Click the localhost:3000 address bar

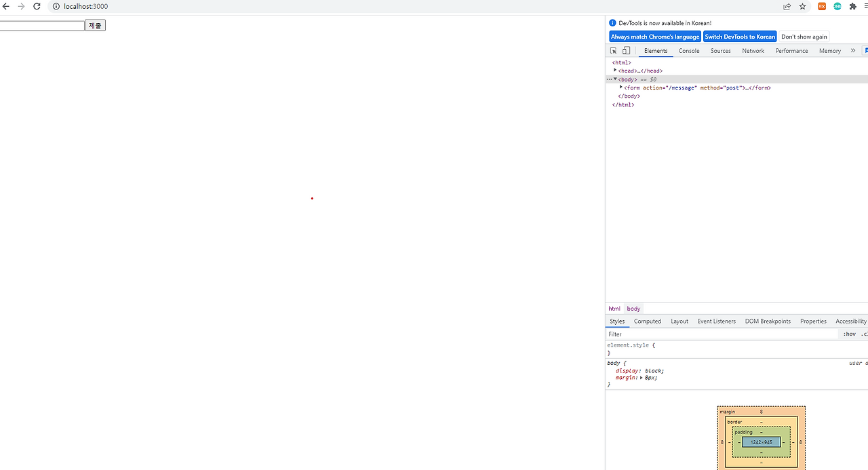(86, 6)
